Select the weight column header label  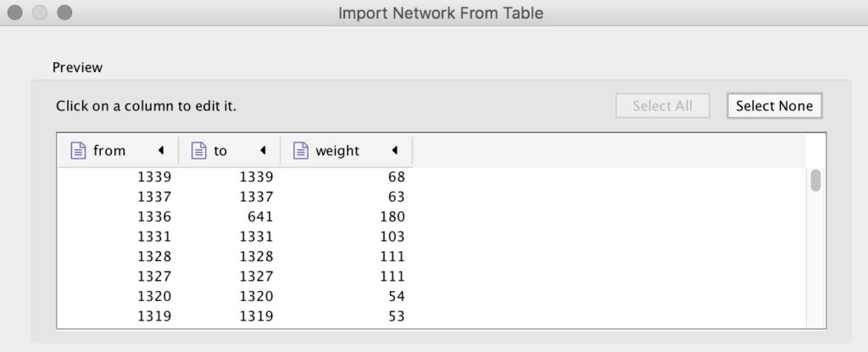(337, 151)
